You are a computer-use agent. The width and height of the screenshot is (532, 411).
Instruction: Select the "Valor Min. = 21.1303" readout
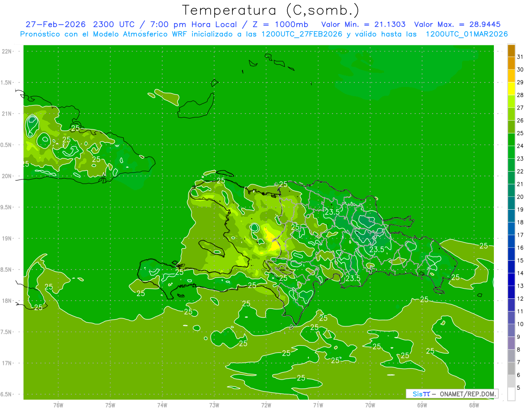[x=363, y=24]
